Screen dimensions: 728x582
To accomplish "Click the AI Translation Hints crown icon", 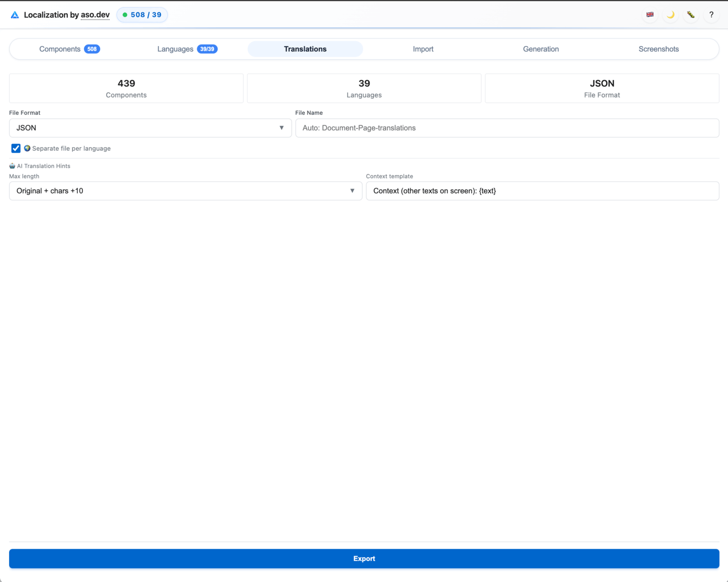I will click(11, 165).
